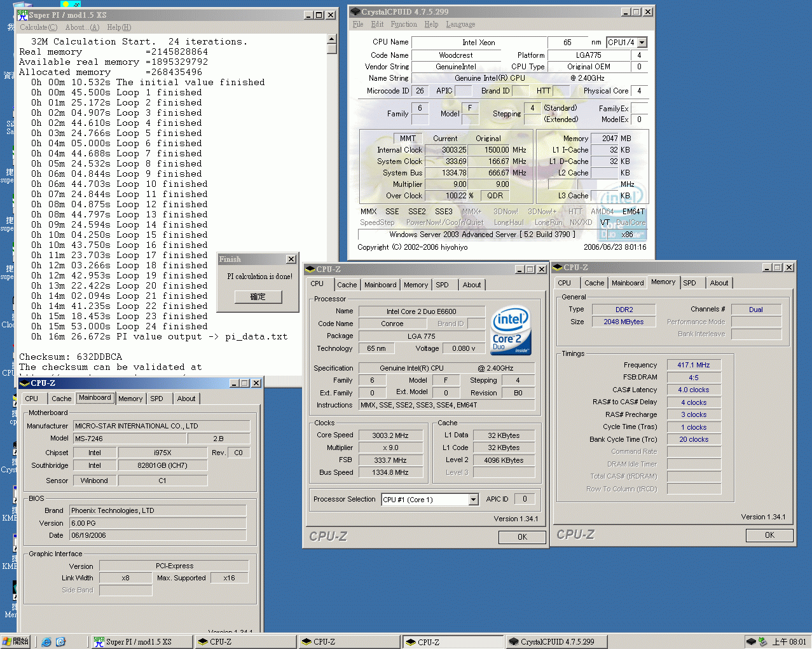The height and width of the screenshot is (649, 812).
Task: Click the MMT button in CrystalCPUID
Action: pos(408,139)
